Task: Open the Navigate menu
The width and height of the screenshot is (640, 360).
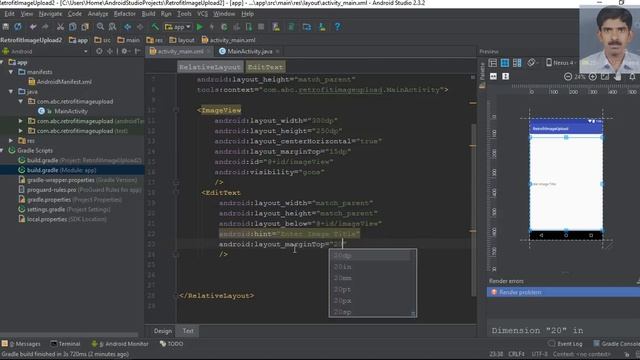Action: coord(51,14)
